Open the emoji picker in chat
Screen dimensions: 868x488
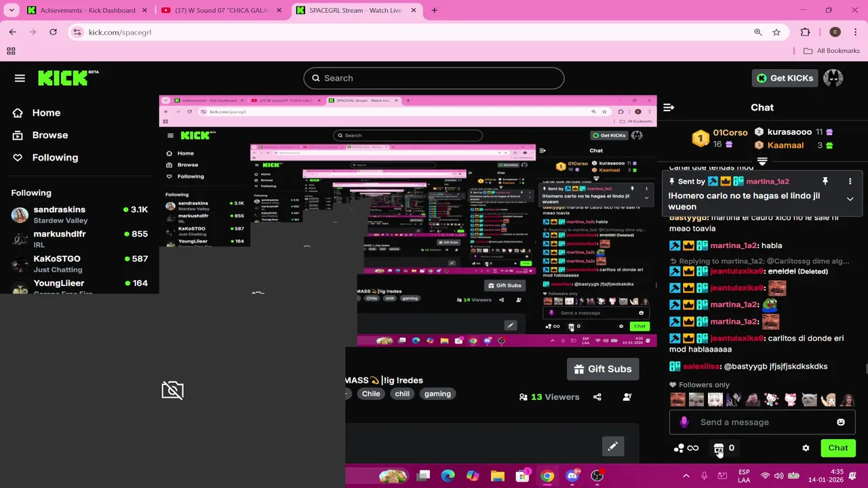point(841,422)
